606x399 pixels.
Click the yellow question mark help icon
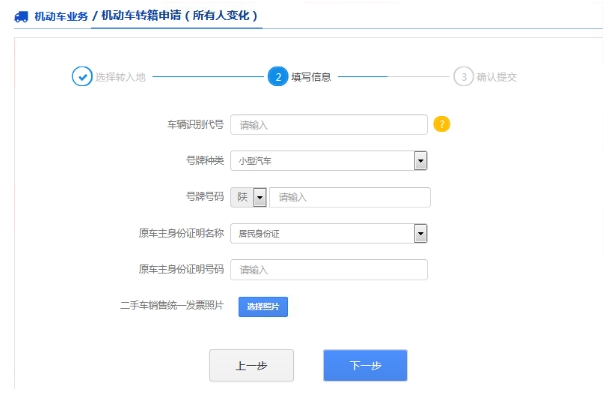(441, 124)
